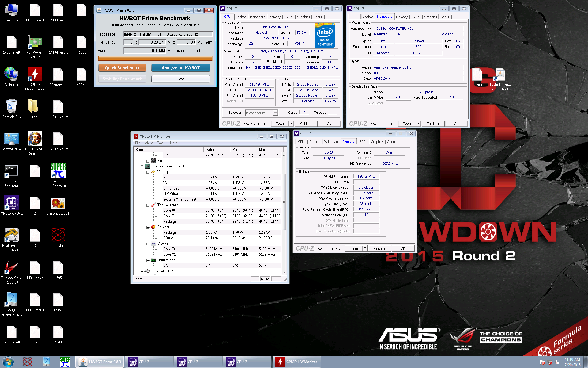Open the Tools menu in HWMonitor
Screen dimensions: 588x368
[161, 143]
